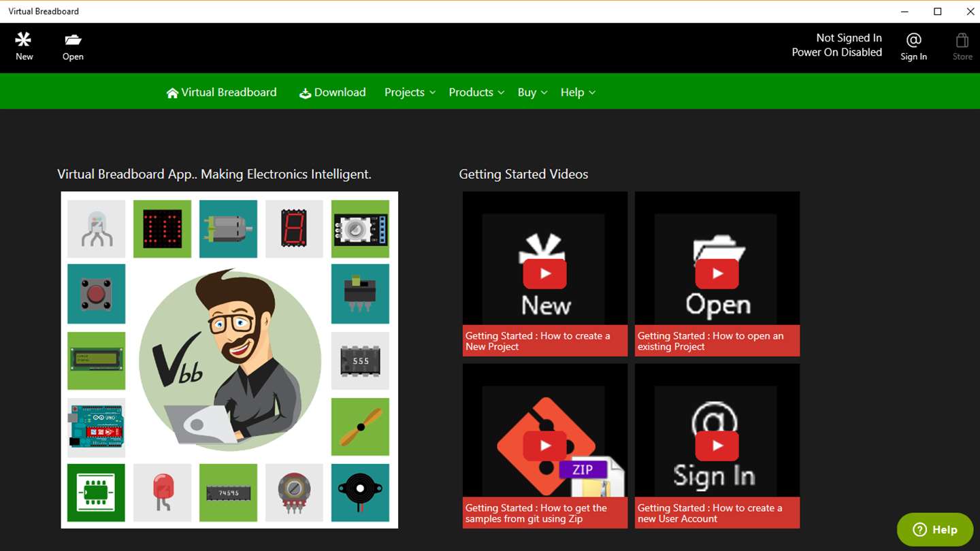Screen dimensions: 980x551
Task: Select the LED dot matrix display icon
Action: click(162, 229)
